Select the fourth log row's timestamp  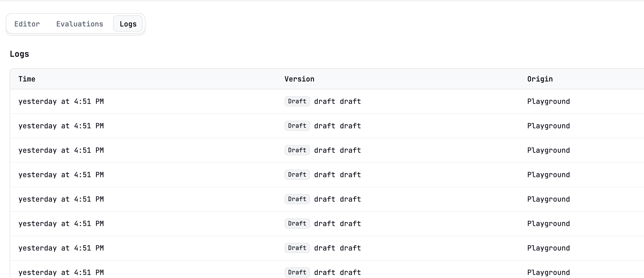click(61, 175)
